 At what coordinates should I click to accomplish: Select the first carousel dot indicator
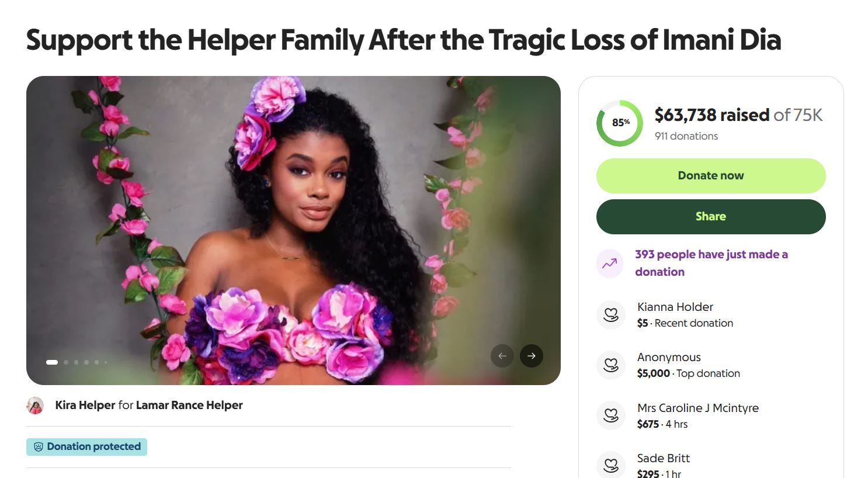tap(52, 362)
